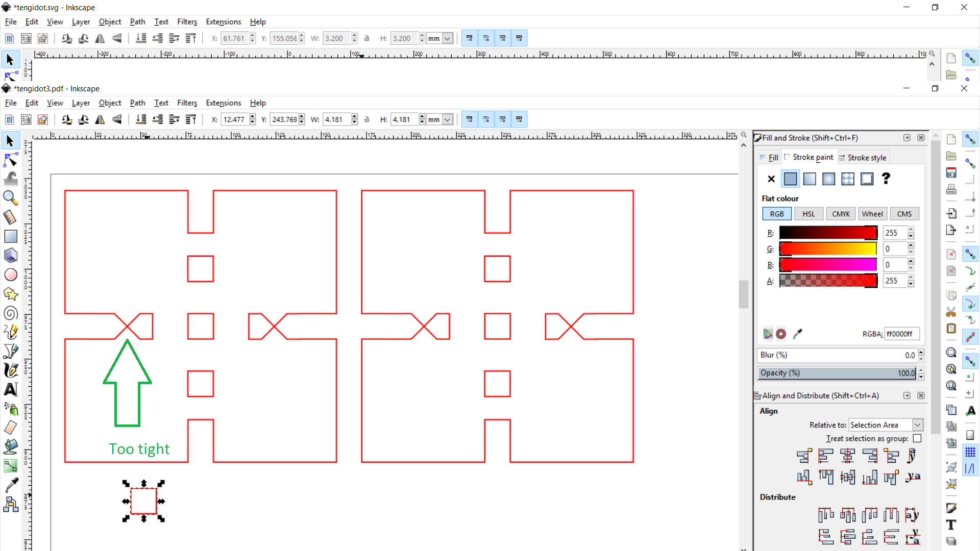The height and width of the screenshot is (551, 980).
Task: Select Pattern paint type
Action: pyautogui.click(x=848, y=179)
